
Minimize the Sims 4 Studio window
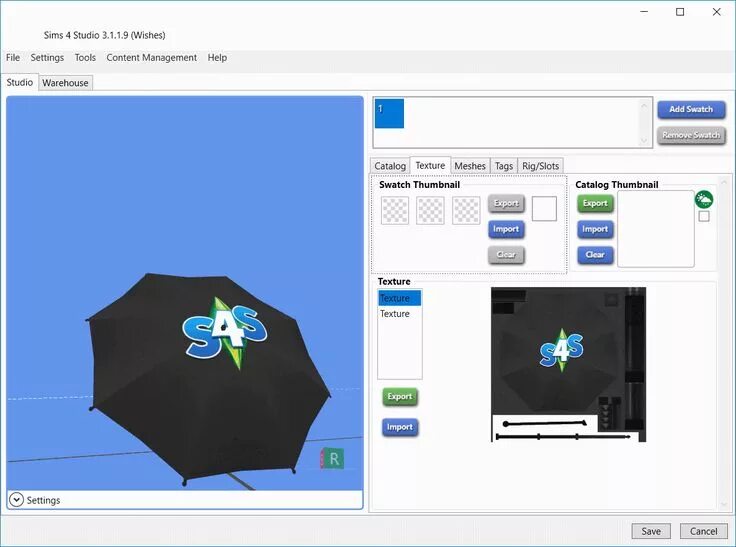coord(644,12)
